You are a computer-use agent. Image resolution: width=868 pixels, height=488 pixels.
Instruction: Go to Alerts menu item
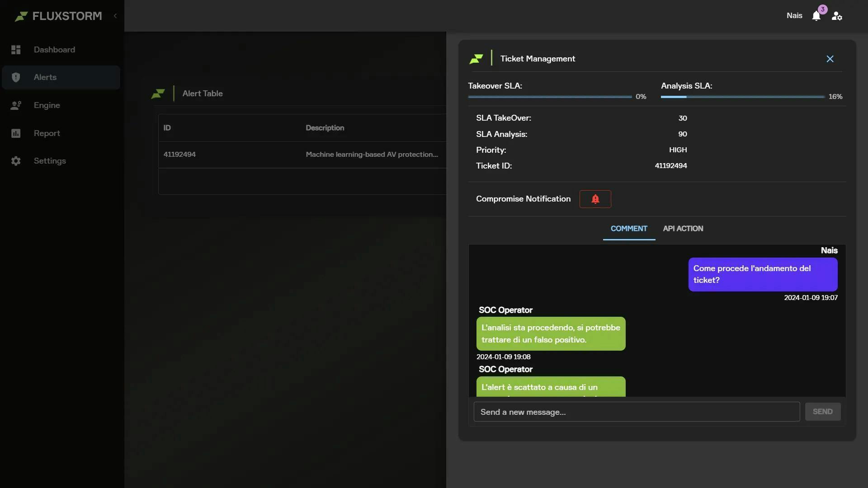pos(61,77)
